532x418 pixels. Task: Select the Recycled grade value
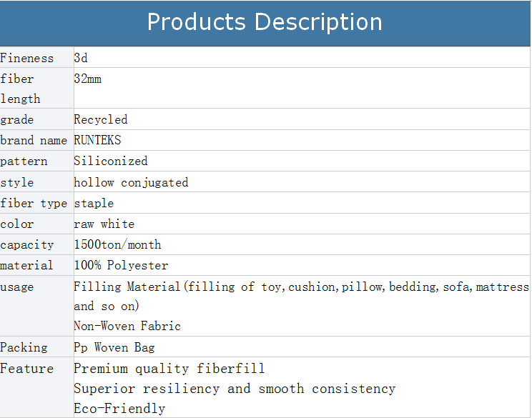(101, 119)
